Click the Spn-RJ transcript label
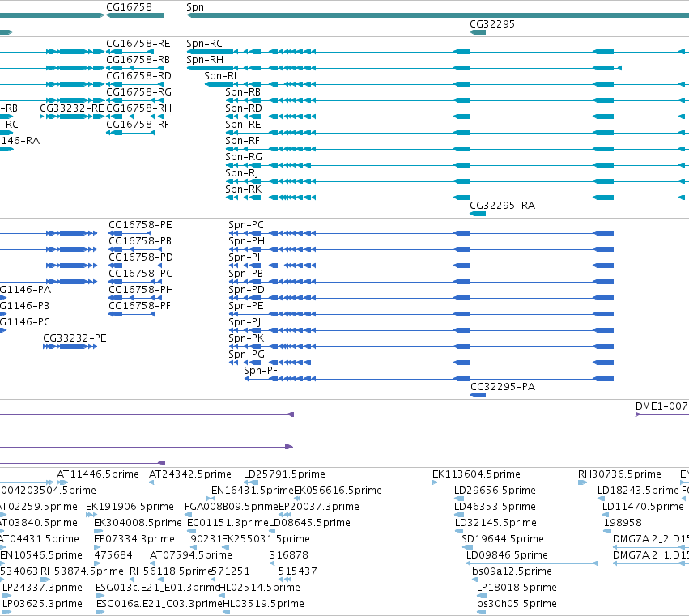The image size is (689, 616). 242,173
